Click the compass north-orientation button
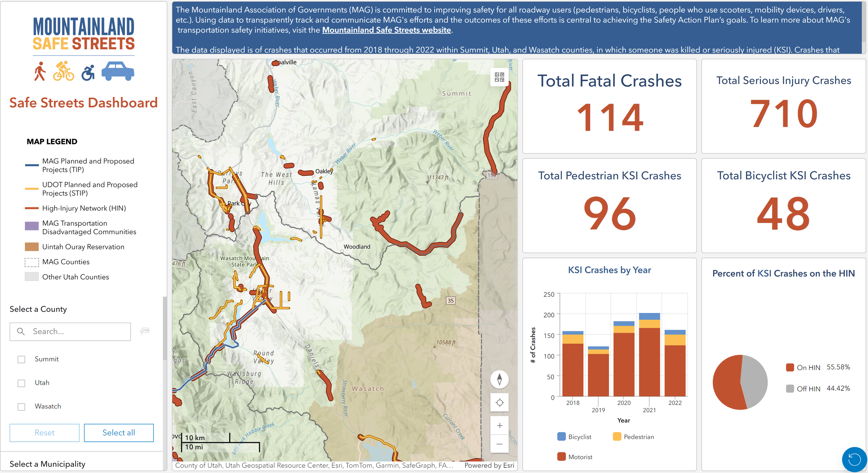The width and height of the screenshot is (868, 473). click(x=499, y=379)
